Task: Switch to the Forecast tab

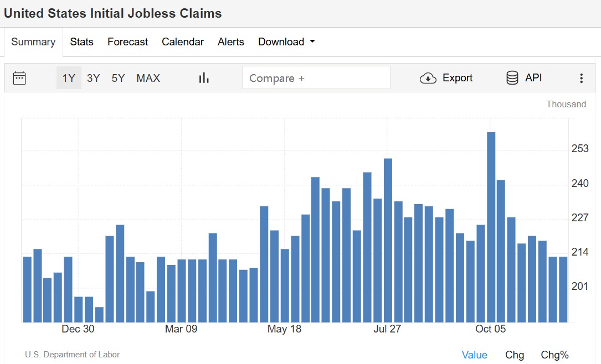Action: click(x=127, y=41)
